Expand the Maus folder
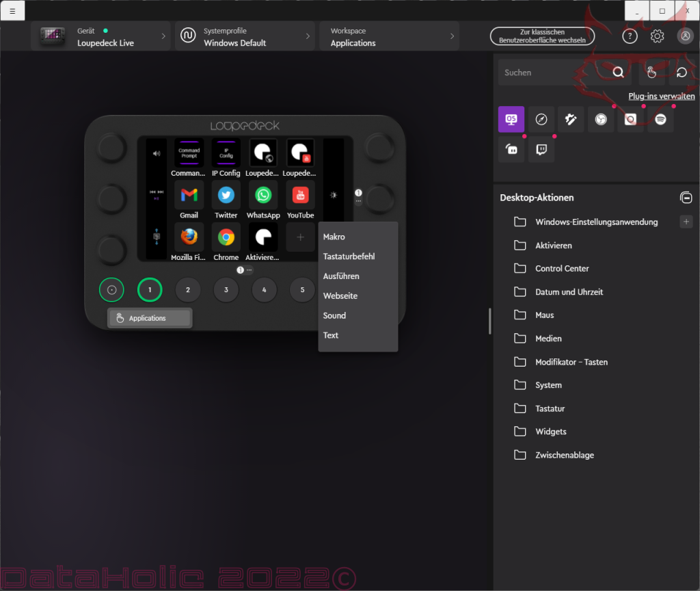Viewport: 700px width, 591px height. 534,315
